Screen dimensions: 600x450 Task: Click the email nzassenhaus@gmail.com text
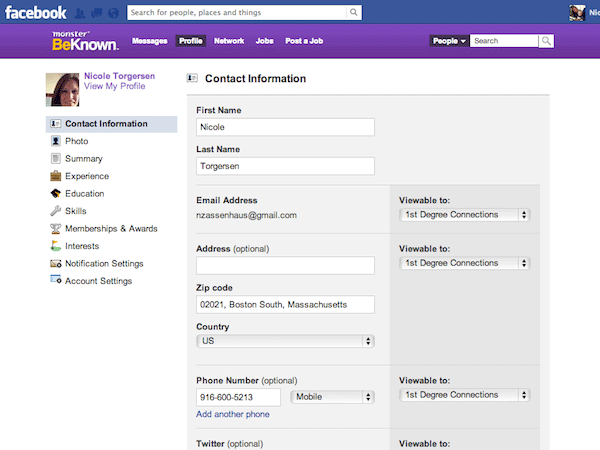click(246, 215)
